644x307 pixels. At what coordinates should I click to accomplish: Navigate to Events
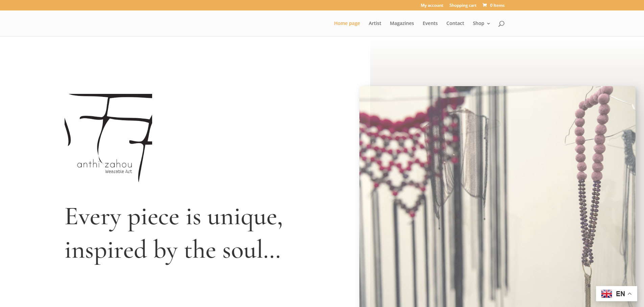430,23
